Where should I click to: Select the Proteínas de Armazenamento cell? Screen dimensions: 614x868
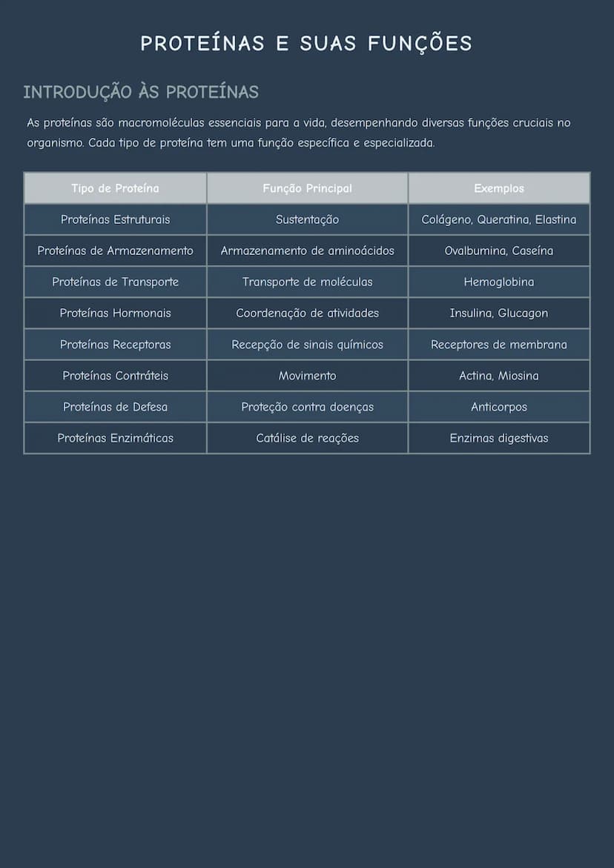(115, 251)
